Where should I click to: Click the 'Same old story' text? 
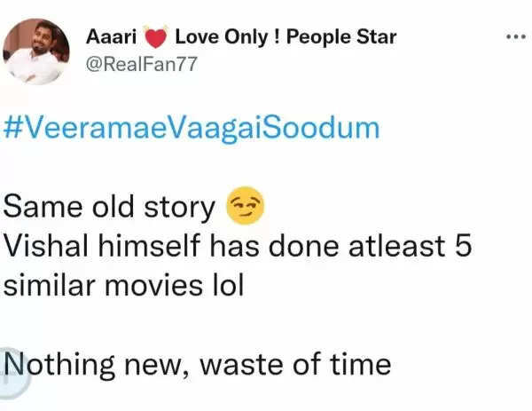[x=110, y=208]
